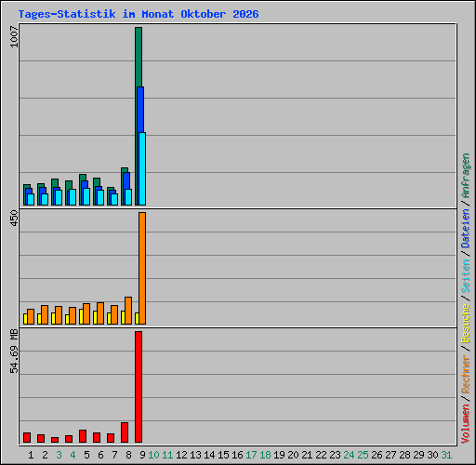
Task: Click day label '28' on x-axis
Action: point(404,455)
